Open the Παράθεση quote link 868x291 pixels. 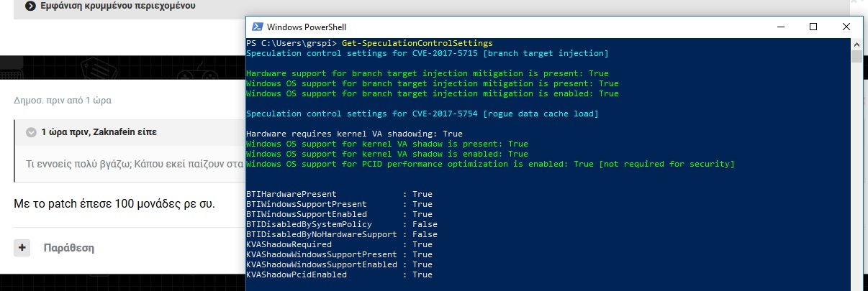pyautogui.click(x=69, y=248)
